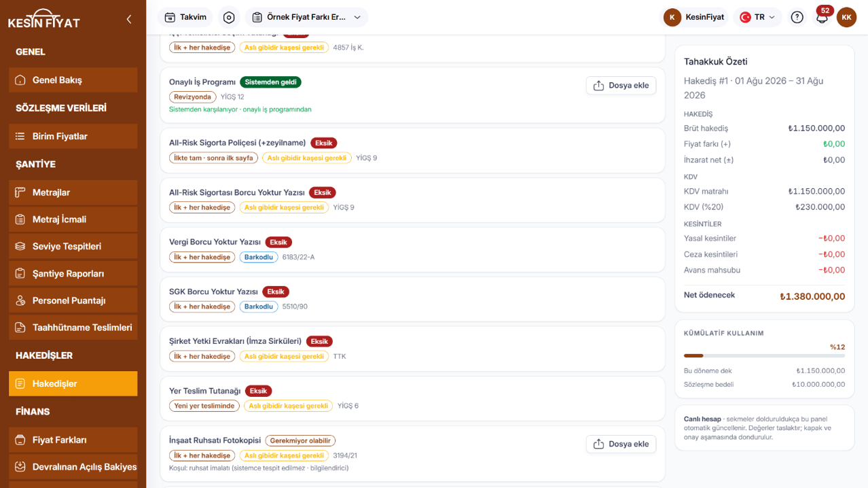The width and height of the screenshot is (868, 488).
Task: Open the help question mark icon
Action: point(797,17)
